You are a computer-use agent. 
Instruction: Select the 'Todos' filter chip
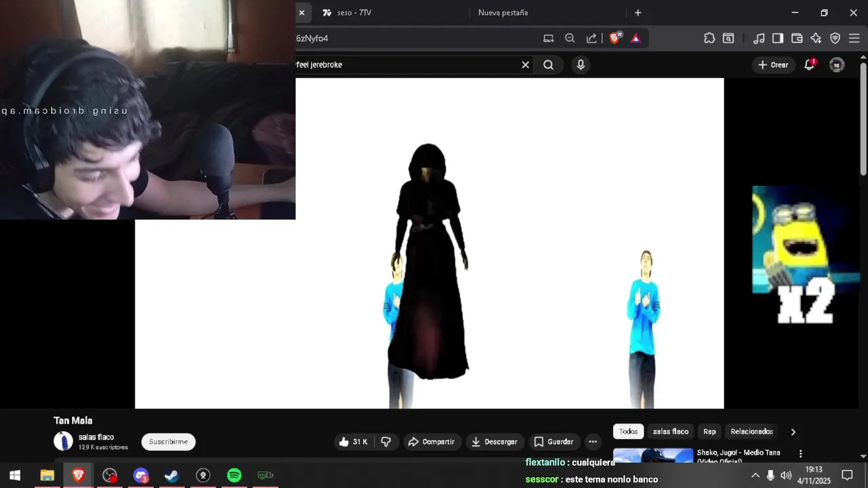(628, 432)
